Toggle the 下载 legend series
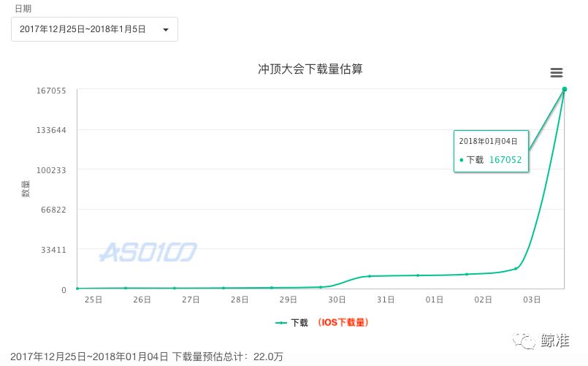This screenshot has width=588, height=366. (x=299, y=322)
